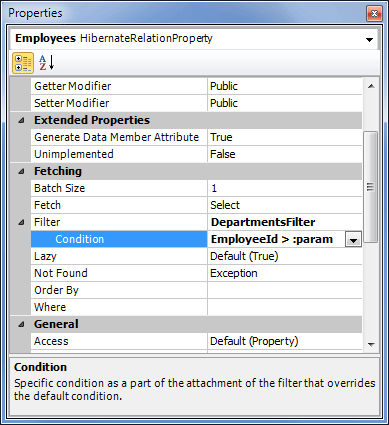Screen dimensions: 389x425
Task: Open the Condition value dropdown arrow
Action: click(353, 240)
